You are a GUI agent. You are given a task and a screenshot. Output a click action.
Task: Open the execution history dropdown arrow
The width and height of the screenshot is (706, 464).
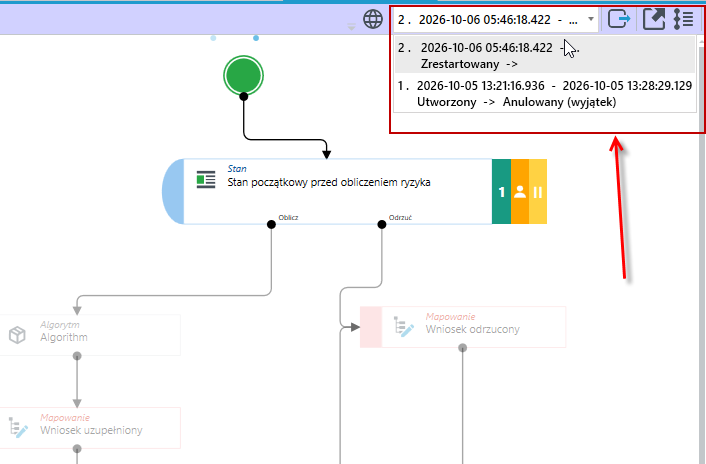591,19
